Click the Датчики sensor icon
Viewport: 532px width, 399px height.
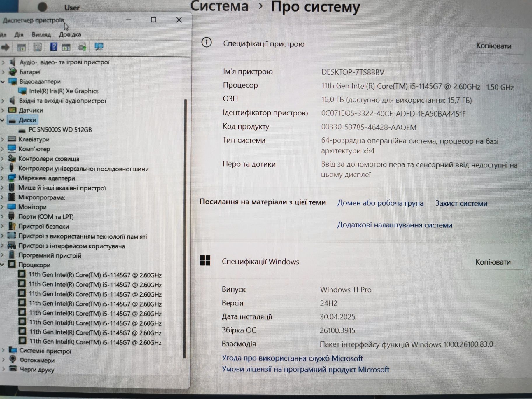[x=12, y=110]
